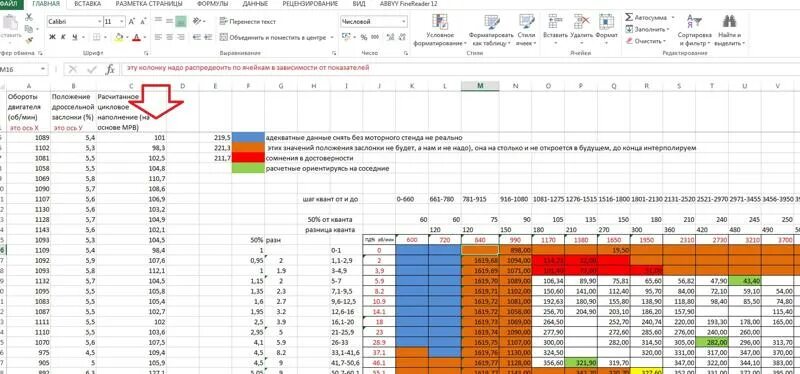Viewport: 800px width, 374px height.
Task: Click the Вставить cells icon
Action: tap(555, 21)
